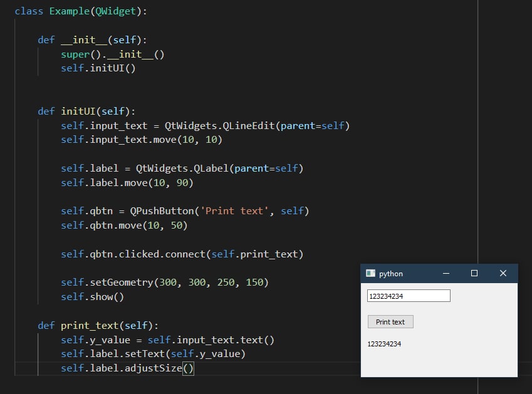This screenshot has height=394, width=532.
Task: Click the self.show() line
Action: (92, 297)
